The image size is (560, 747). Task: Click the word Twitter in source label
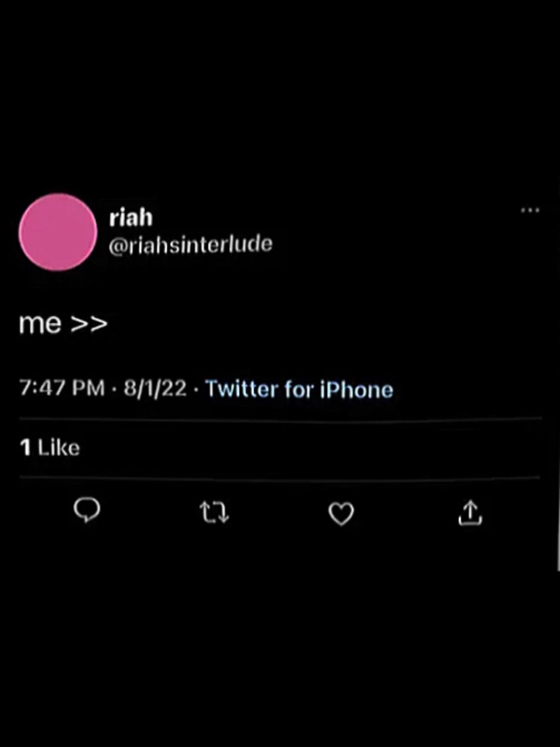[242, 389]
